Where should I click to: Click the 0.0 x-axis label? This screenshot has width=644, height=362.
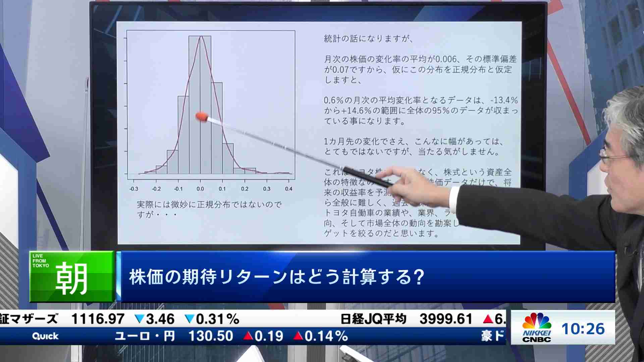tap(200, 189)
